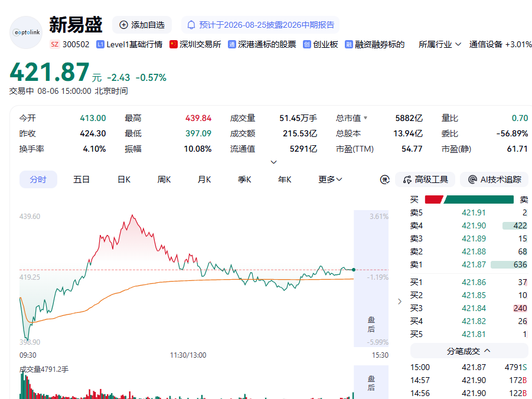Click the 市盈(TTM) value 54.77
This screenshot has width=532, height=399.
pyautogui.click(x=412, y=149)
